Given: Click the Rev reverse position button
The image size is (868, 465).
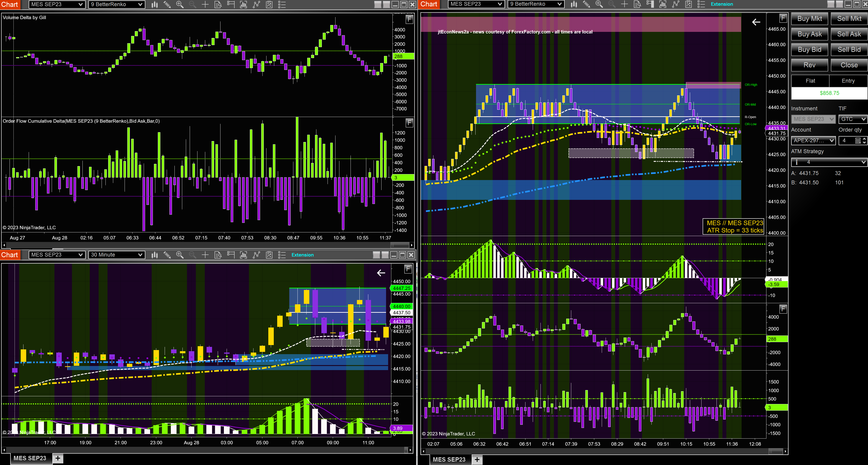Looking at the screenshot, I should click(x=809, y=65).
